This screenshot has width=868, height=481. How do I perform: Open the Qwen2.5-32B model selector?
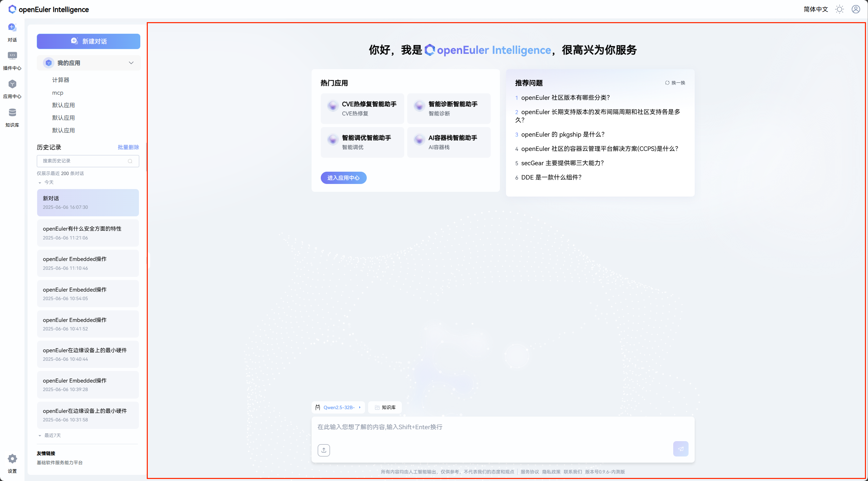click(x=338, y=407)
